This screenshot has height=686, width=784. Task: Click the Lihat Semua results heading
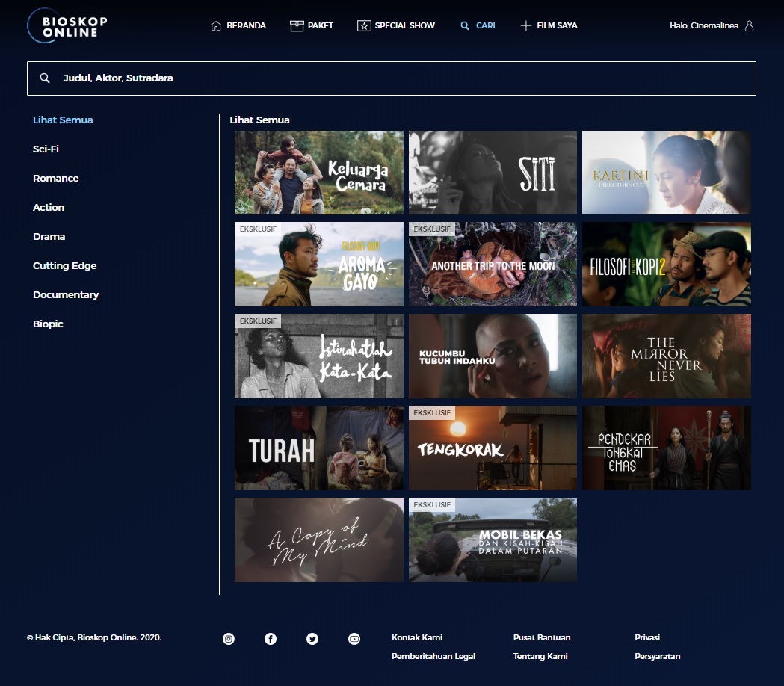click(259, 120)
